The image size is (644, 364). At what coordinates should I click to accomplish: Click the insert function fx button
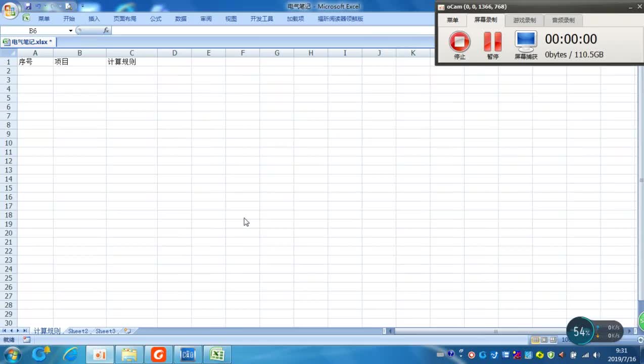coord(106,31)
